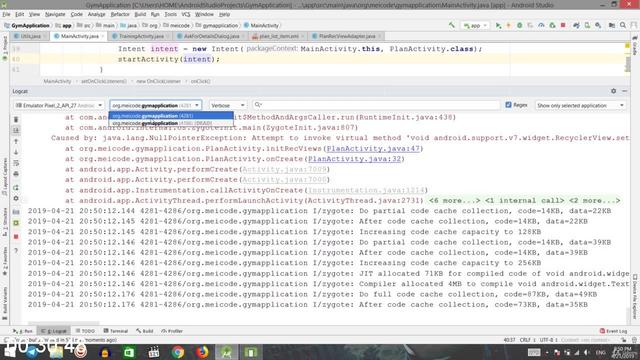The image size is (640, 360).
Task: Run the app with green play button
Action: [x=498, y=25]
